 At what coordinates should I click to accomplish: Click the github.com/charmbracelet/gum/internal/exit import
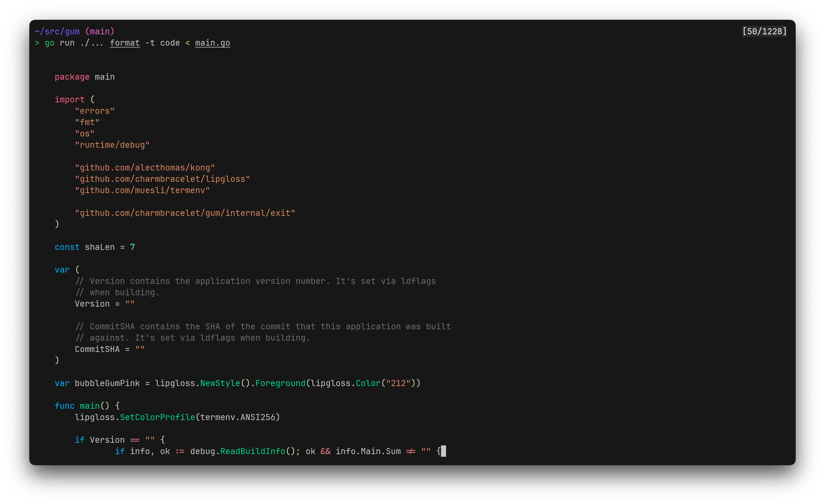click(185, 212)
